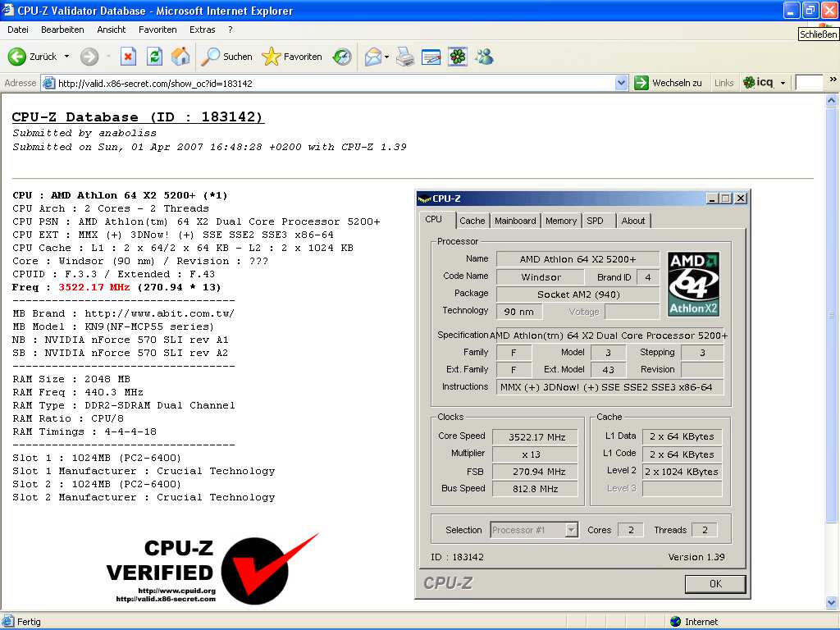
Task: Click the Links toolbar label
Action: (724, 83)
